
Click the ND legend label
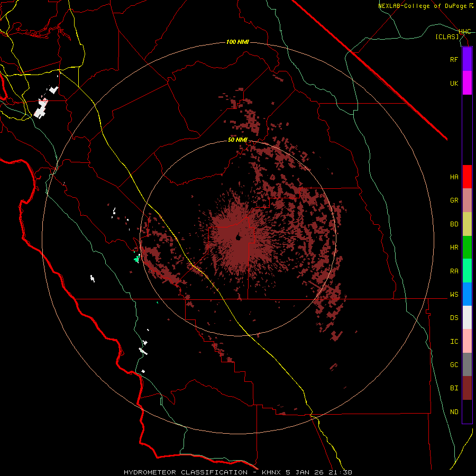click(x=454, y=411)
